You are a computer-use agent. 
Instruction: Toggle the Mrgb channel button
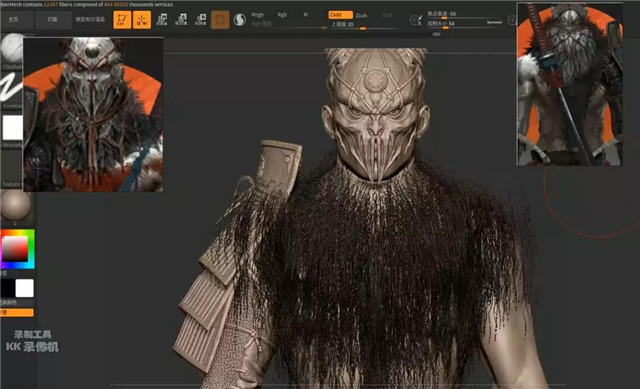coord(257,15)
